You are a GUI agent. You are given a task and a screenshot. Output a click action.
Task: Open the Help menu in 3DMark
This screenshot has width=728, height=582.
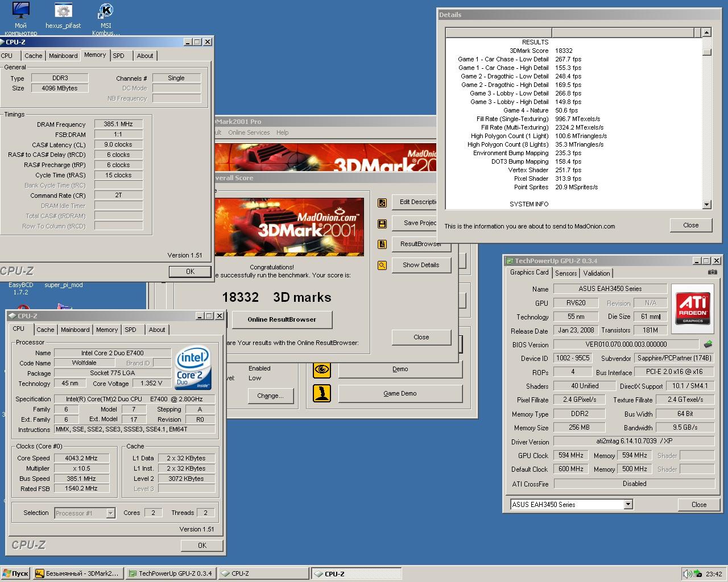click(x=283, y=132)
